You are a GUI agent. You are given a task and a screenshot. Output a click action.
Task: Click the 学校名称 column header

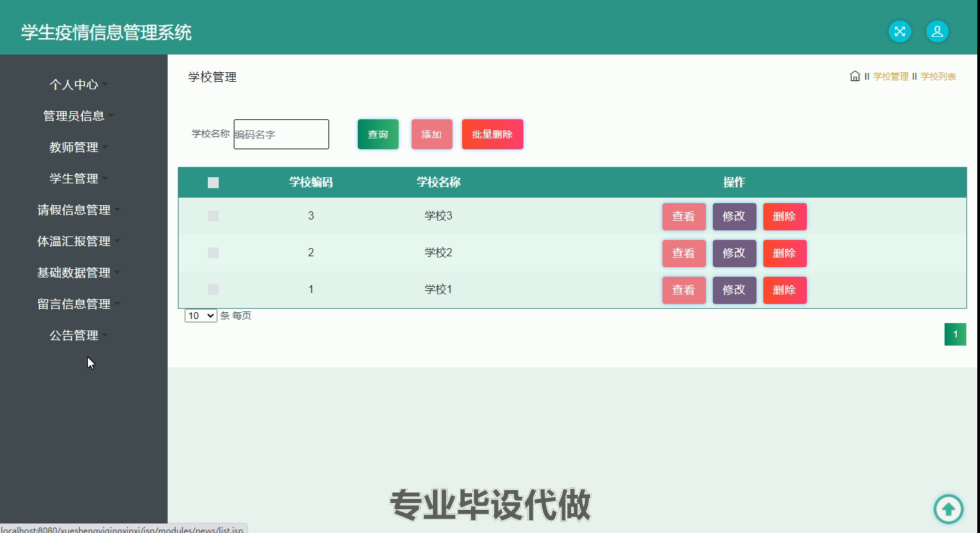point(438,182)
